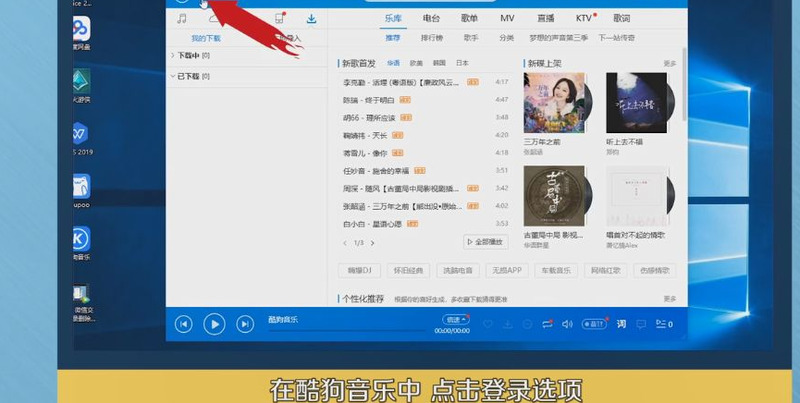Viewport: 800px width, 403px height.
Task: Switch to the 歌单 tab
Action: point(469,18)
